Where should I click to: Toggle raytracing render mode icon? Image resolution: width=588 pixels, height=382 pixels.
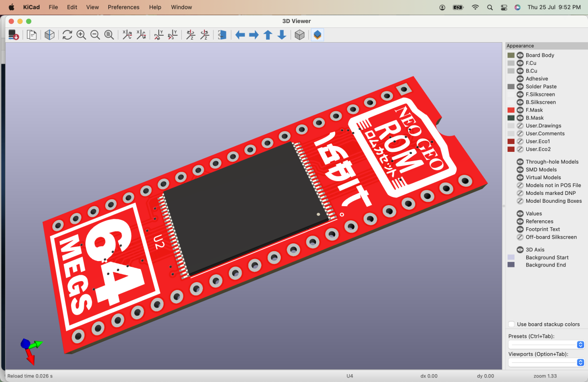[49, 35]
